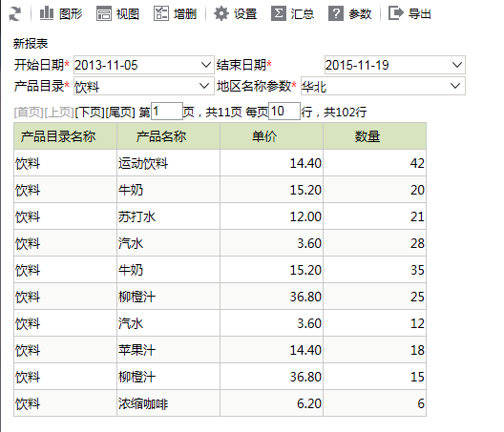Open the 地区名称参数 dropdown arrow

[455, 86]
